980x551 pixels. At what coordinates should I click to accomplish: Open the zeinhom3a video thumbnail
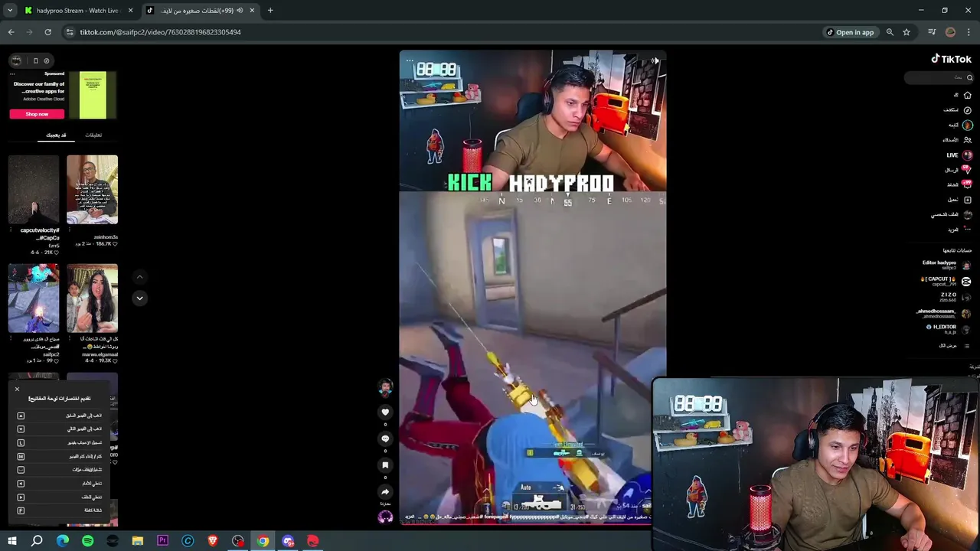pyautogui.click(x=92, y=190)
